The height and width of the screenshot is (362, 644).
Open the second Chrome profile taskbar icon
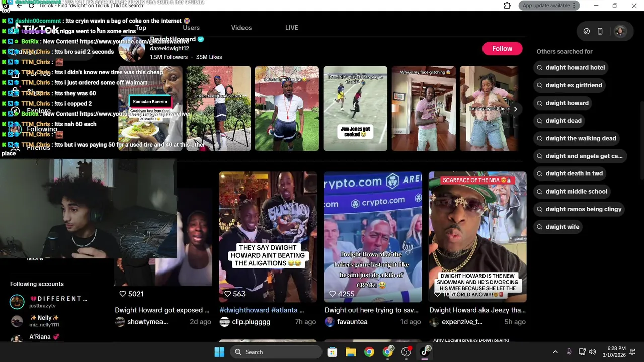click(x=388, y=352)
